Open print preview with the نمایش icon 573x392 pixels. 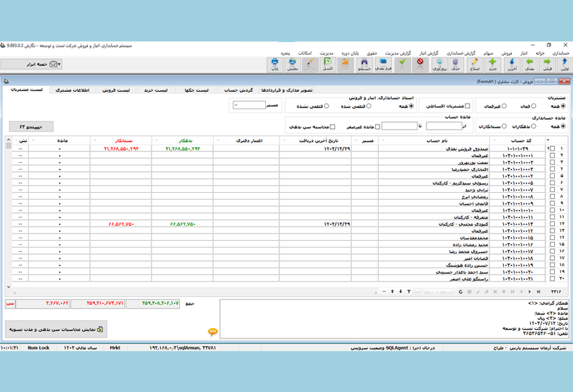pyautogui.click(x=292, y=65)
